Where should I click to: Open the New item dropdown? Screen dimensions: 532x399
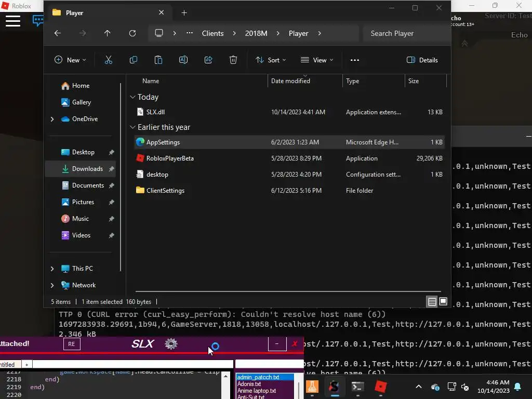coord(70,60)
